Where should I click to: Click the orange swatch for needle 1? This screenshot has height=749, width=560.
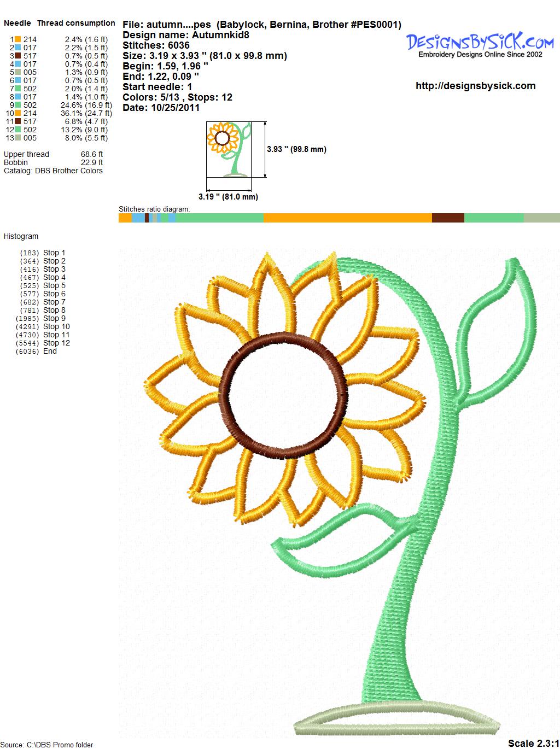18,39
